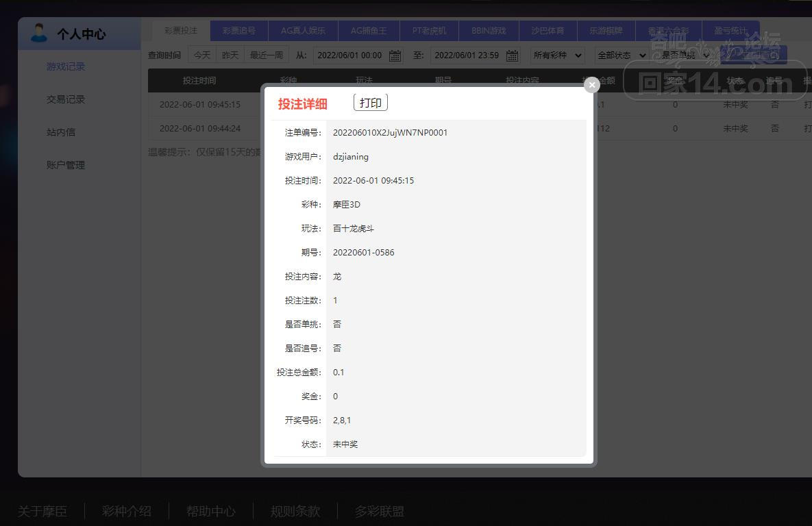
Task: Open the AG捕鱼王 tab
Action: point(369,31)
